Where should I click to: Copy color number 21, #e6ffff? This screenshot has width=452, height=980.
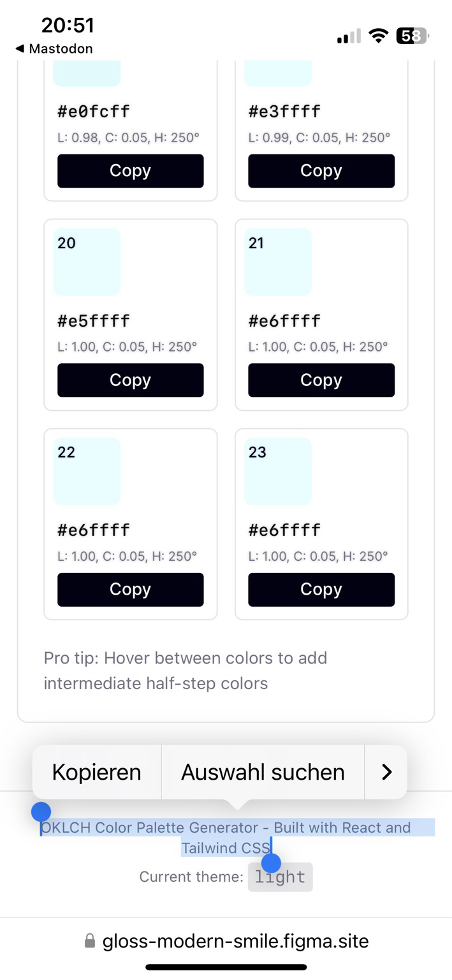321,380
